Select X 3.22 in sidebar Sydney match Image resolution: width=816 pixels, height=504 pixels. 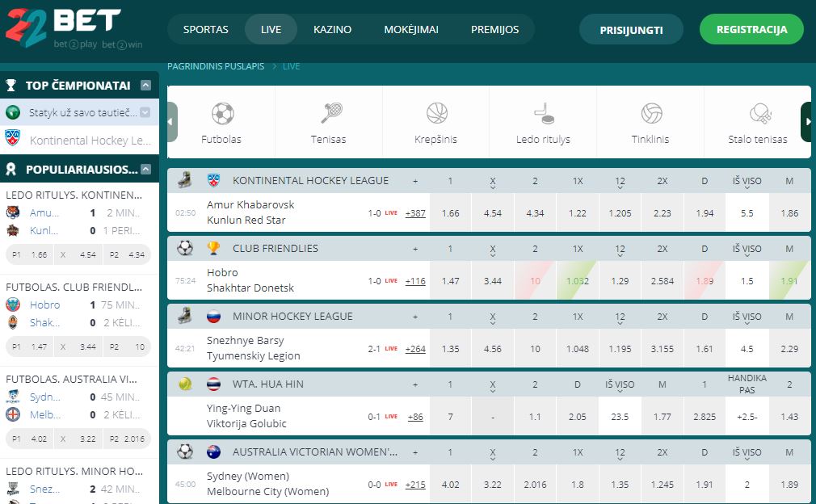[78, 439]
